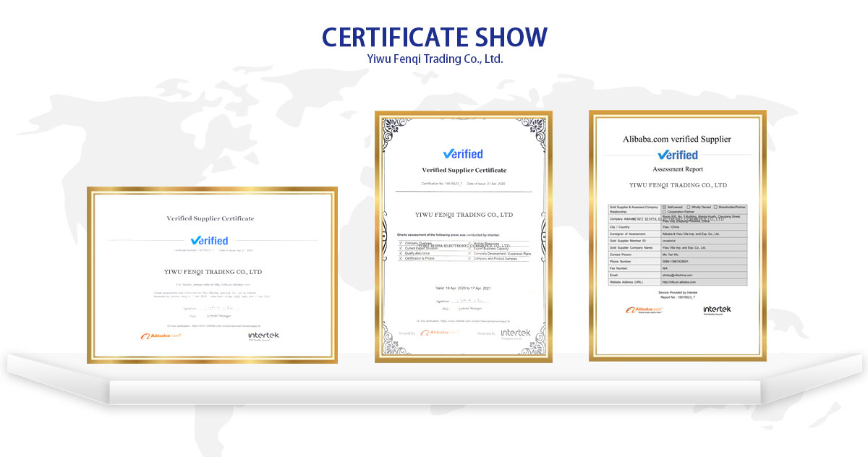Image resolution: width=868 pixels, height=457 pixels.
Task: Open the middle ornate-border Verified Supplier Certificate
Action: pos(463,236)
